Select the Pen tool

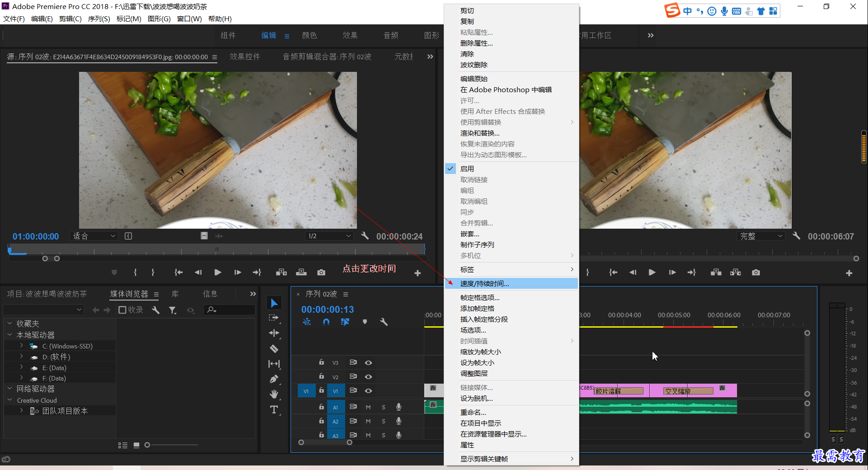(x=274, y=379)
